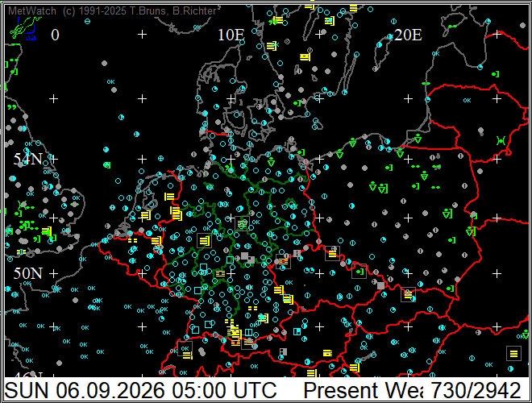This screenshot has height=403, width=532.
Task: Click the SUN 06.09.2026 05:00 UTC timestamp
Action: 140,390
